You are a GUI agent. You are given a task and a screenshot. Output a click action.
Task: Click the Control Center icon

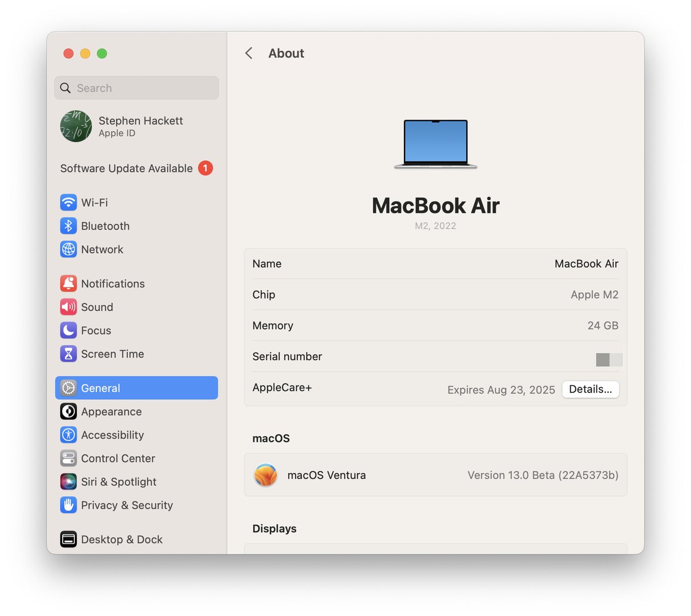[68, 458]
